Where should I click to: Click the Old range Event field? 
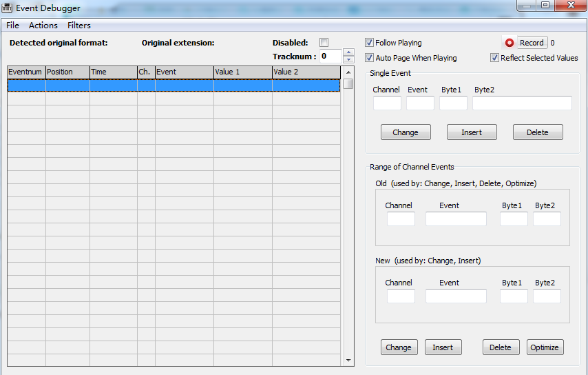pos(456,219)
